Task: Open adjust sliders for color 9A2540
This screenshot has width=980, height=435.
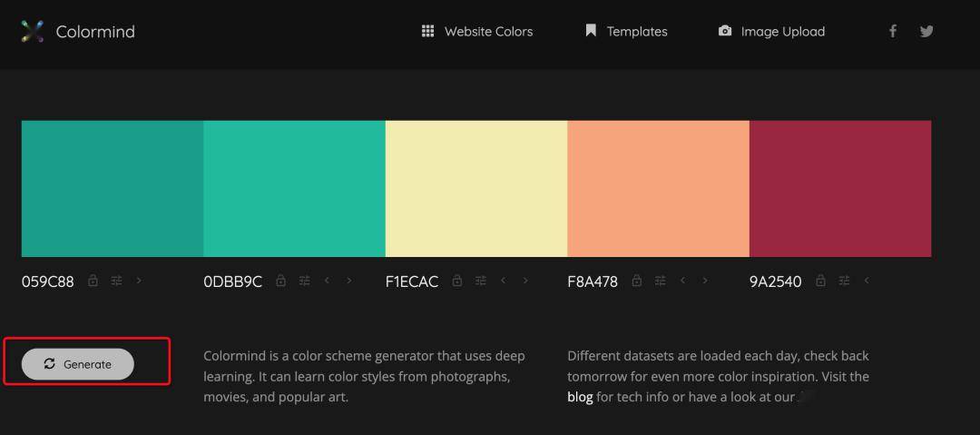Action: coord(845,281)
